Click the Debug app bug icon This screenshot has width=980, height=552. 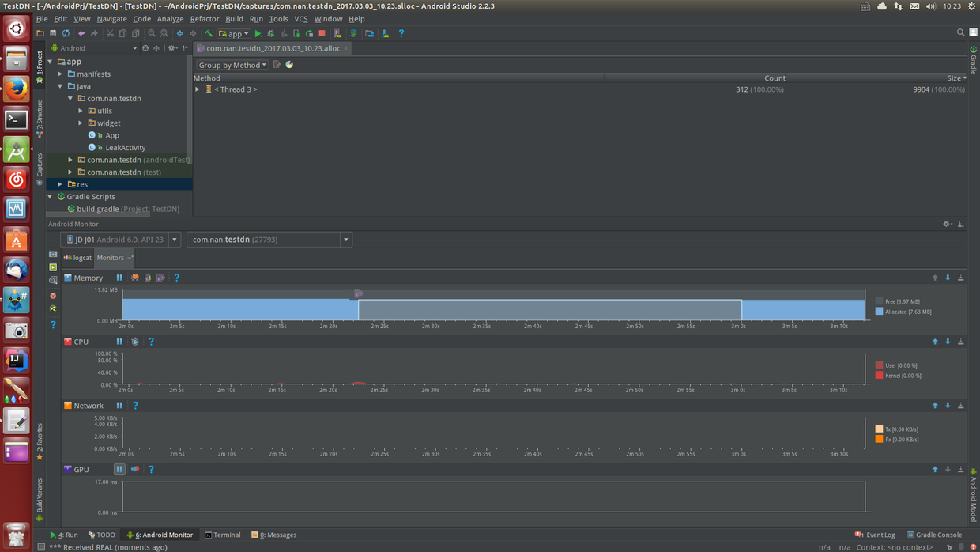tap(271, 33)
